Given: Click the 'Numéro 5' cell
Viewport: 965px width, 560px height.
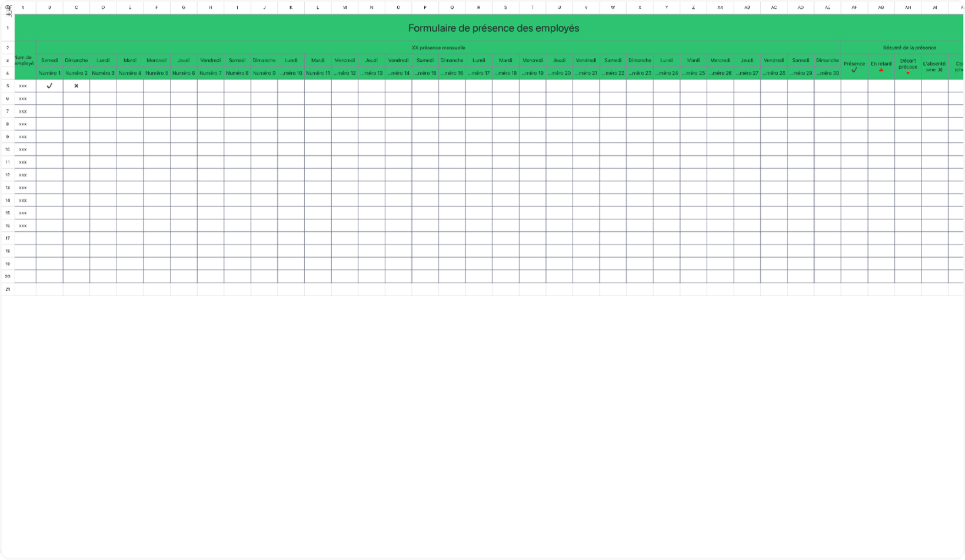Looking at the screenshot, I should pos(157,73).
